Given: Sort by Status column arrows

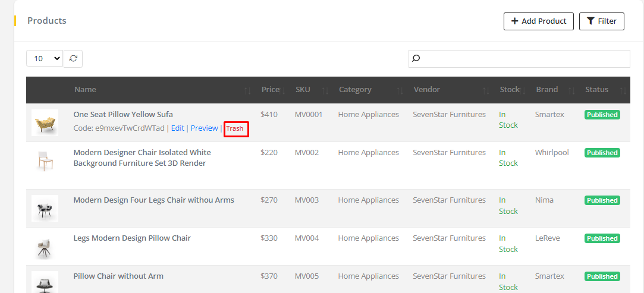Looking at the screenshot, I should 623,90.
